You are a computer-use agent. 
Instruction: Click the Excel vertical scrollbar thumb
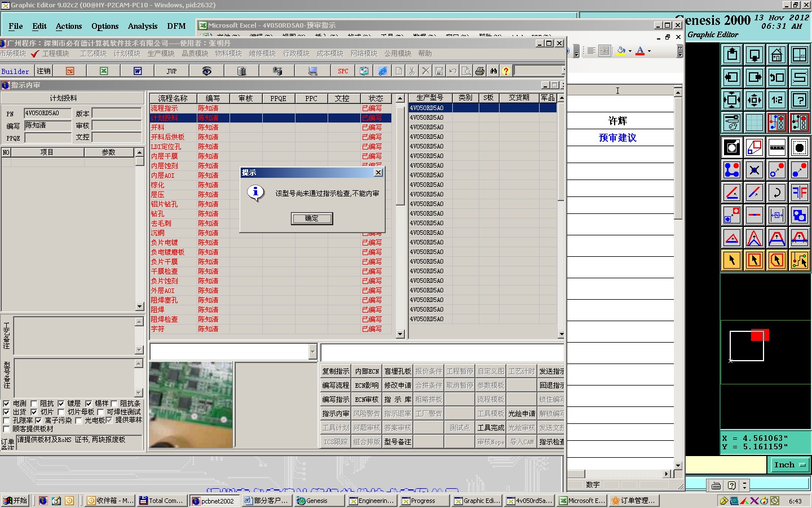click(678, 158)
